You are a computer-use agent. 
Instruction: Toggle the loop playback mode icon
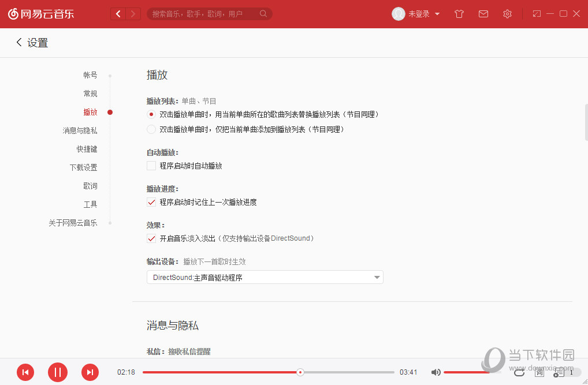coord(519,372)
